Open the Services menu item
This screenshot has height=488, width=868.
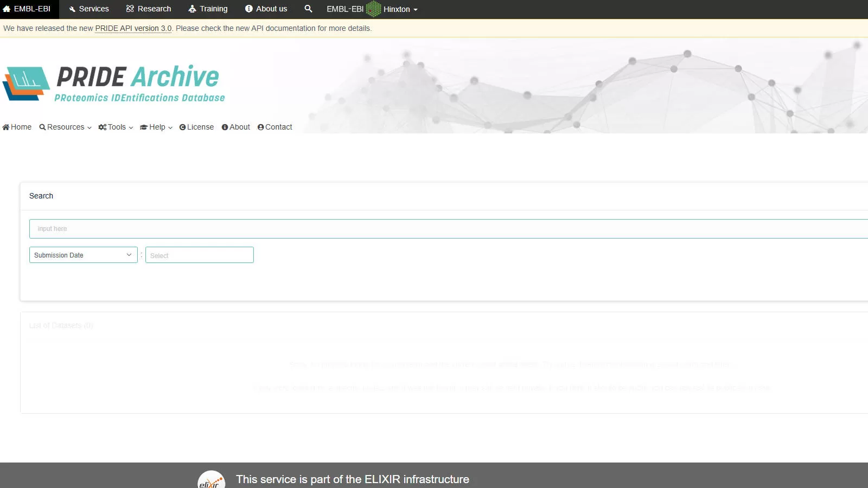89,9
